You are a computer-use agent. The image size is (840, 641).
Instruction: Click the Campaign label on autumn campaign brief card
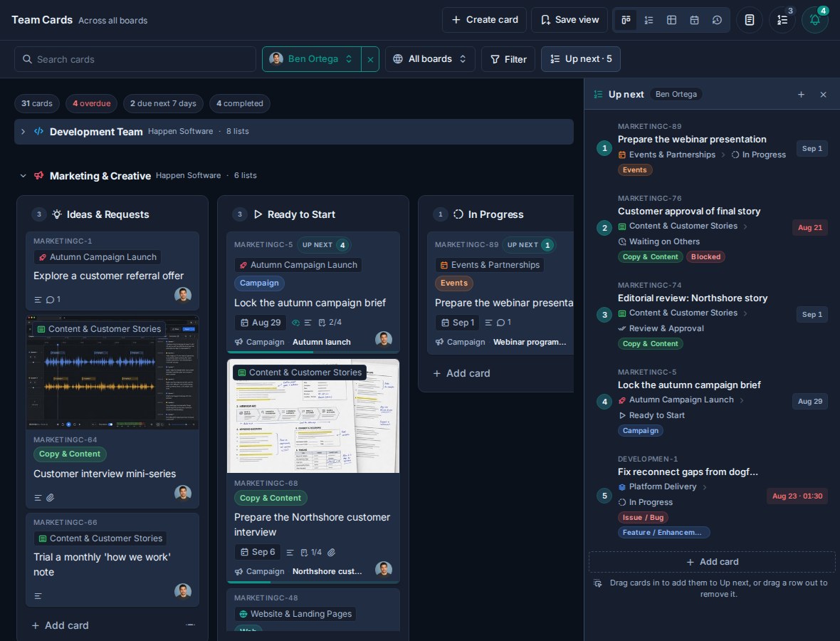(x=259, y=283)
